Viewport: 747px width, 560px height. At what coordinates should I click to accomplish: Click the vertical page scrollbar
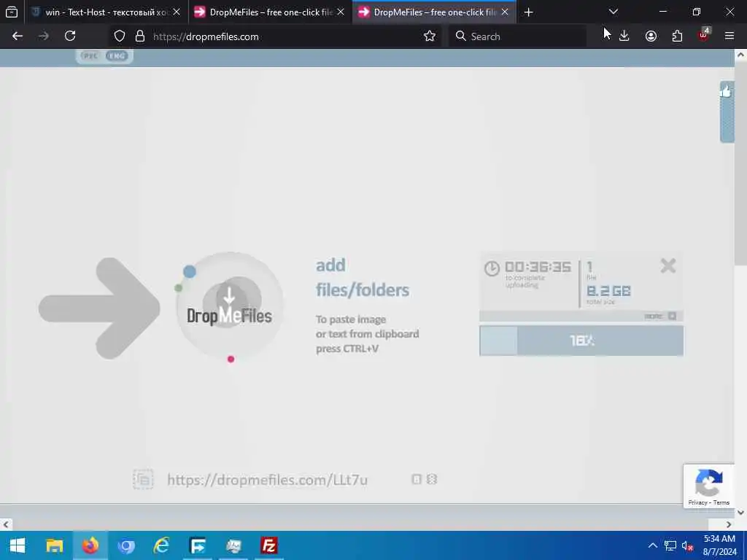coord(740,163)
